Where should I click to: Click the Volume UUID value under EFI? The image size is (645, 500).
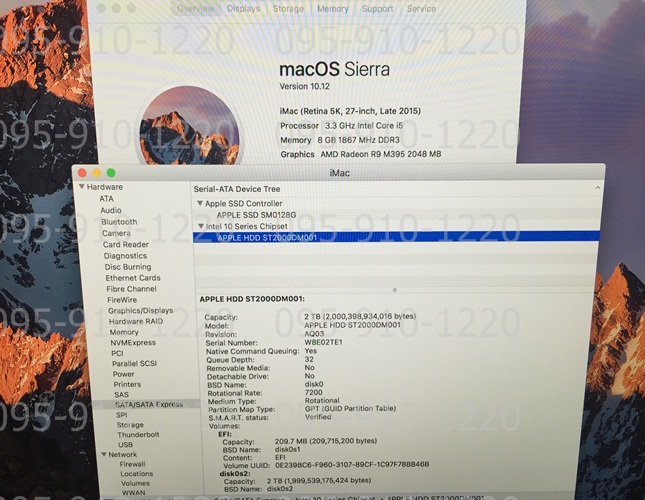click(352, 465)
